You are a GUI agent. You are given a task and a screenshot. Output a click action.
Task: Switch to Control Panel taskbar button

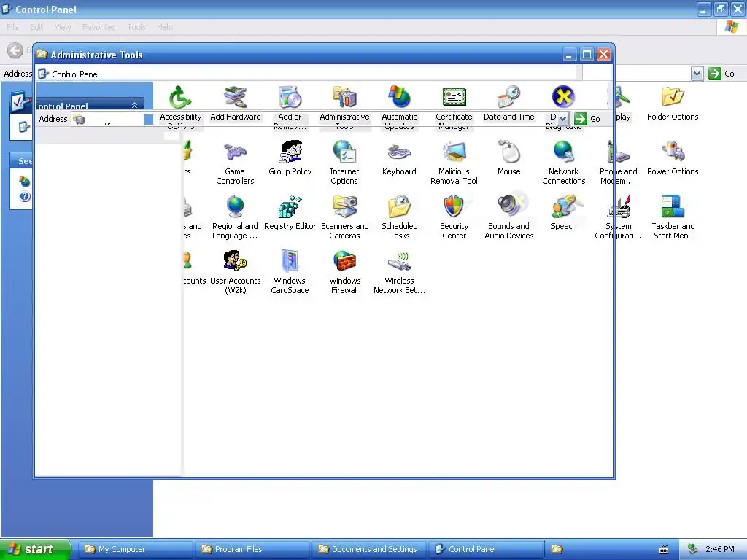[486, 549]
